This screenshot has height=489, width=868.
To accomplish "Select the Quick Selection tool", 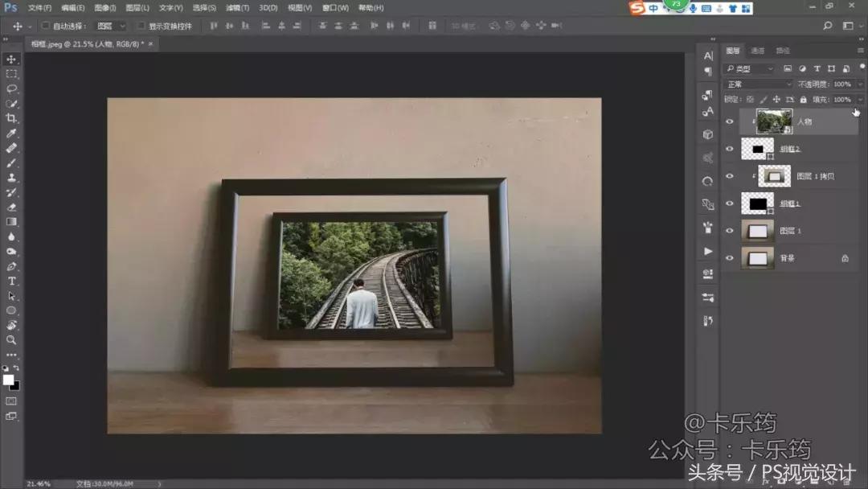I will click(x=11, y=104).
